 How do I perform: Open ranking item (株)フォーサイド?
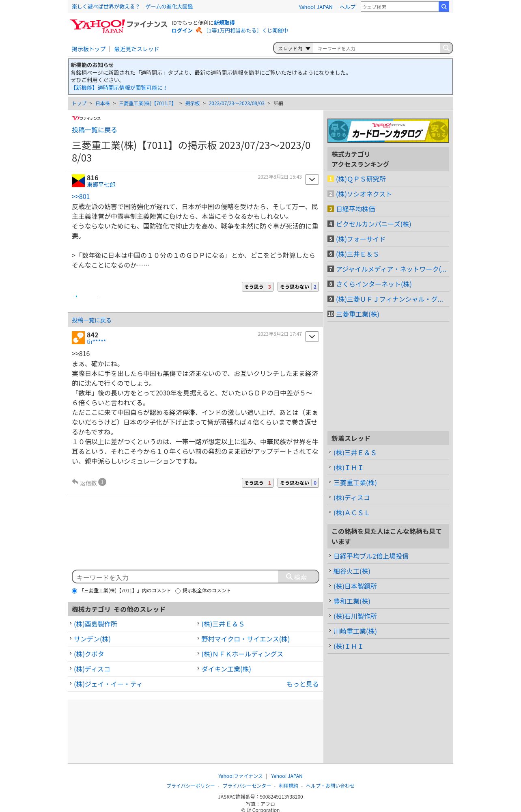(361, 239)
